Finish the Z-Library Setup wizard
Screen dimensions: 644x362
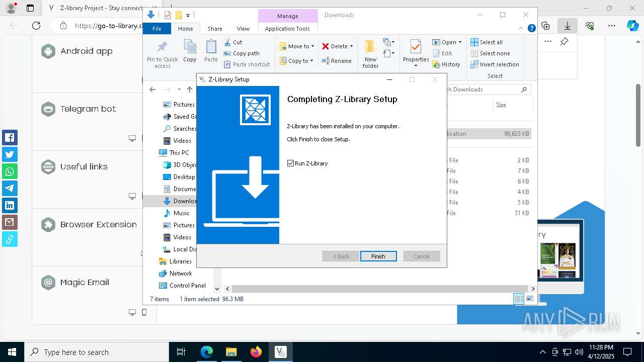tap(378, 256)
